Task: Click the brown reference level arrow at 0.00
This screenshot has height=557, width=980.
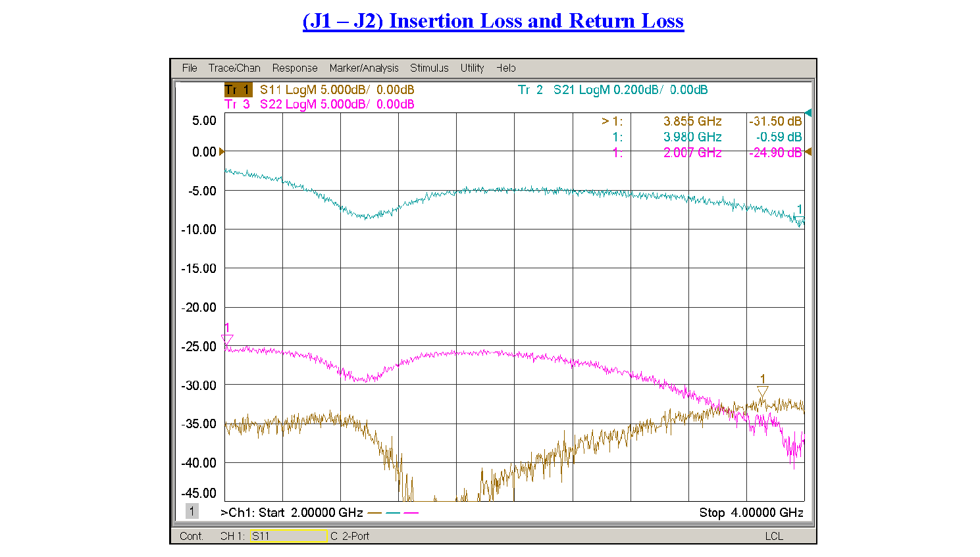Action: click(x=222, y=152)
